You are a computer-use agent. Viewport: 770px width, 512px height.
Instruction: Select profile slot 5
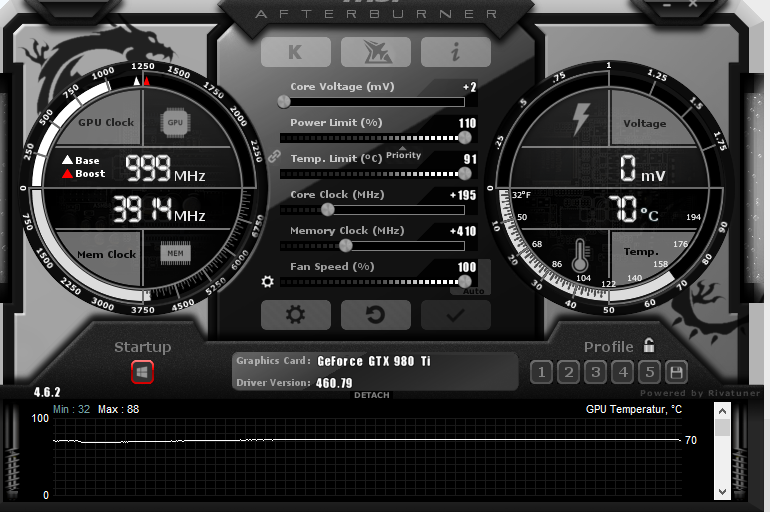coord(649,372)
